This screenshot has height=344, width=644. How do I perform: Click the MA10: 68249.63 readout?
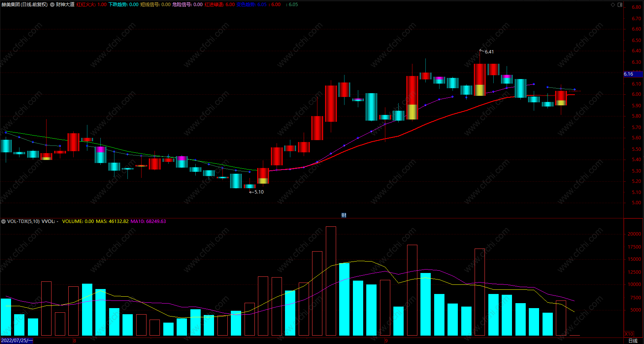[148, 221]
